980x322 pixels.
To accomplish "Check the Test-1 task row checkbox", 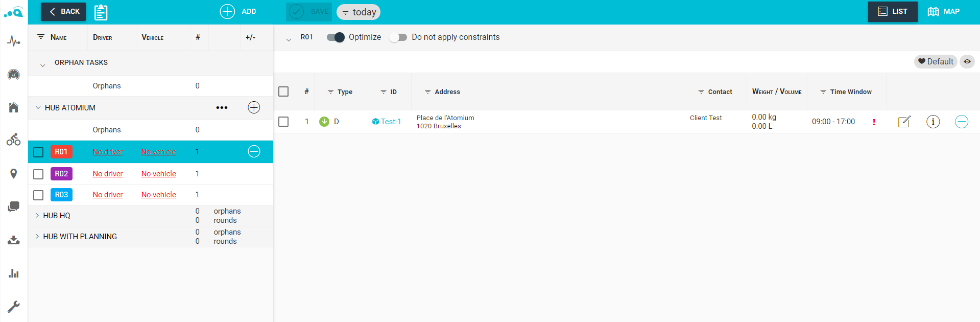I will pos(283,122).
